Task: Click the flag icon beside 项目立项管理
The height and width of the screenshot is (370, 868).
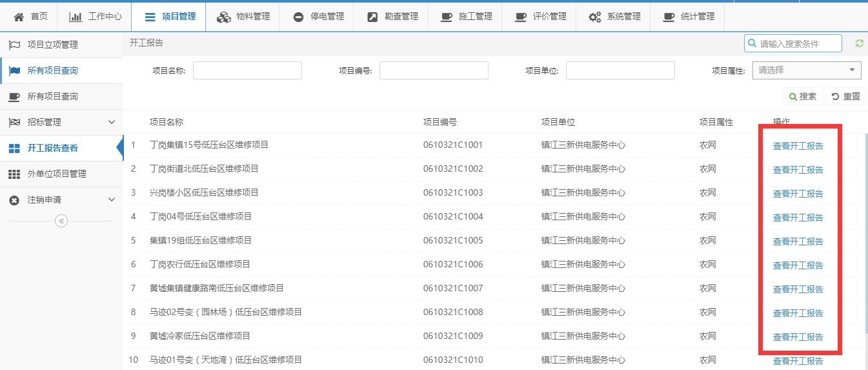Action: click(x=14, y=45)
